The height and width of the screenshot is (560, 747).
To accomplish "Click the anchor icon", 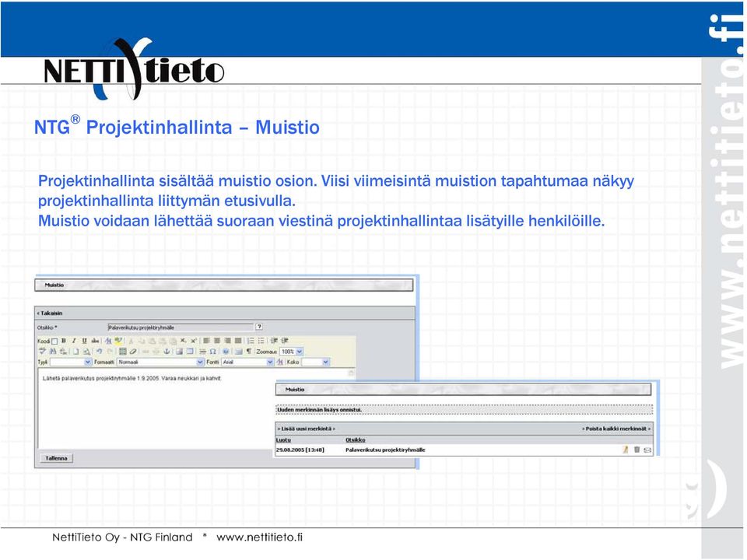I will tap(167, 352).
